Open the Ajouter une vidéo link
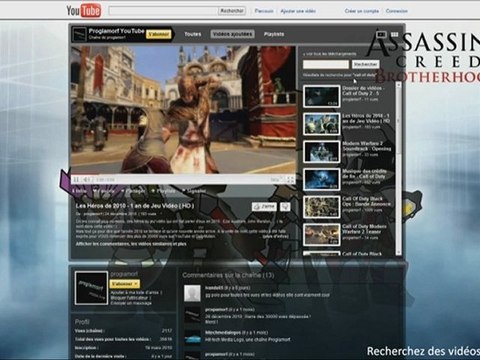Screen dimensions: 480x360 [x=298, y=11]
